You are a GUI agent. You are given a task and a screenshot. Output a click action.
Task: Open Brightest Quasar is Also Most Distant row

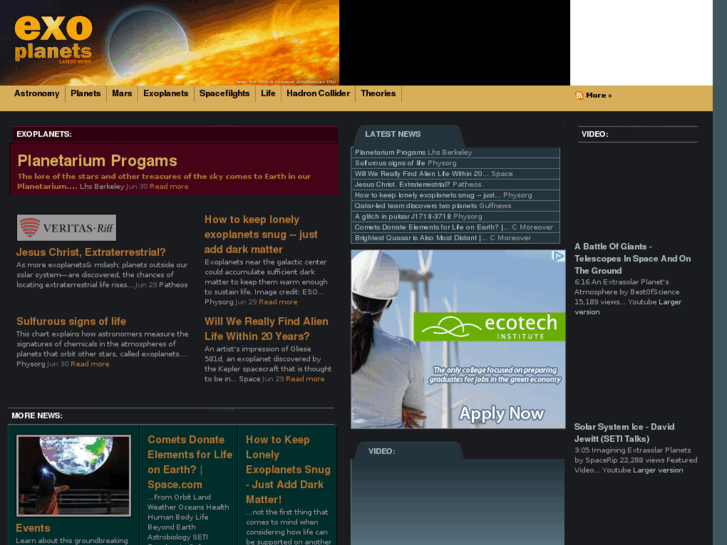coord(455,237)
